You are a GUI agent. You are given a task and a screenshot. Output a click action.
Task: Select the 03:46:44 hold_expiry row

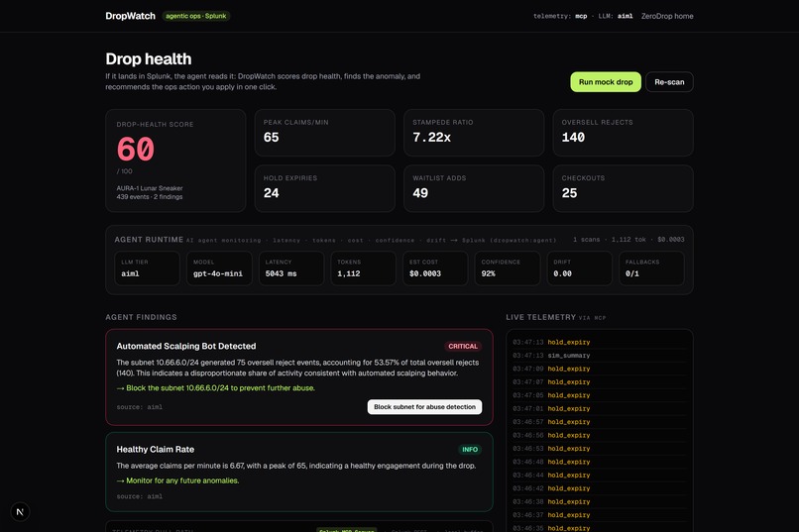click(x=599, y=475)
